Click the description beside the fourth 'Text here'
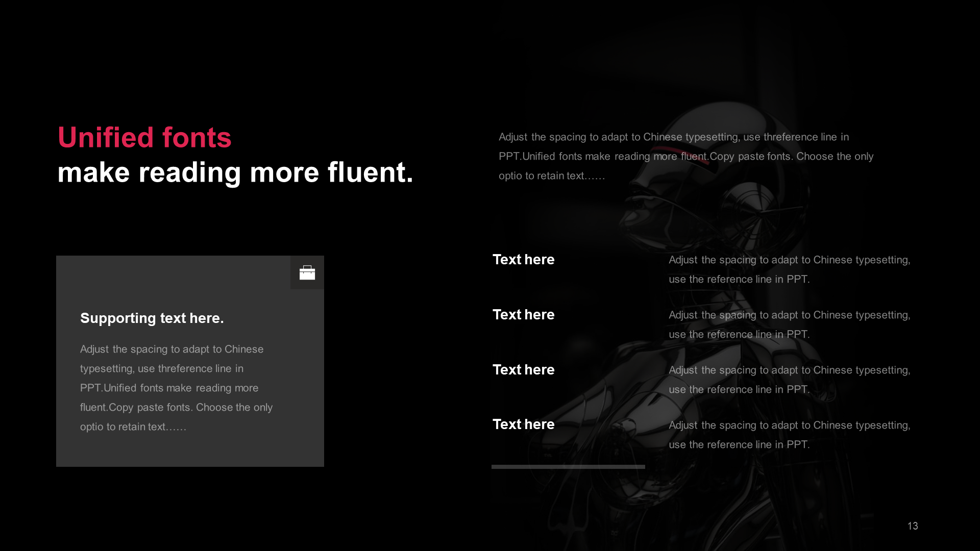 790,435
